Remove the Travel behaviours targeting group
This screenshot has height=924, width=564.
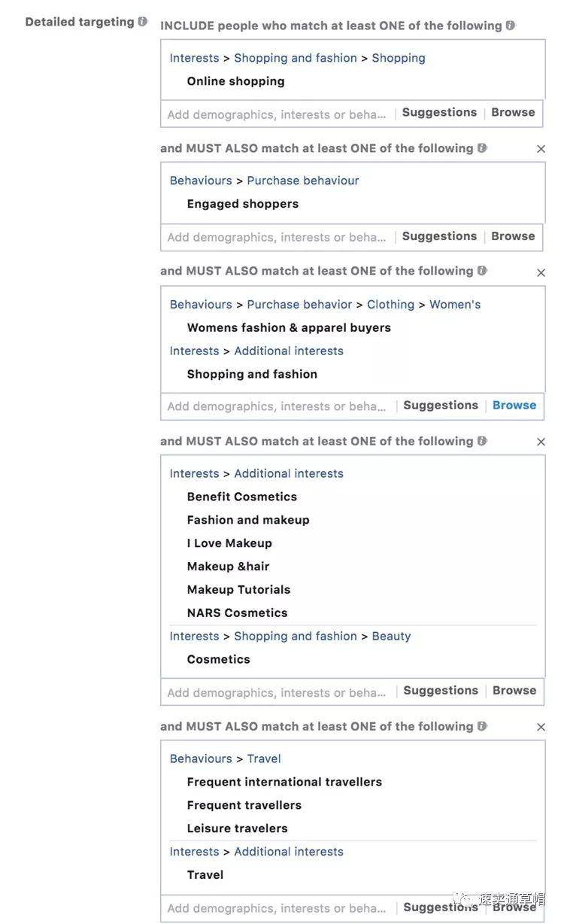pyautogui.click(x=541, y=727)
